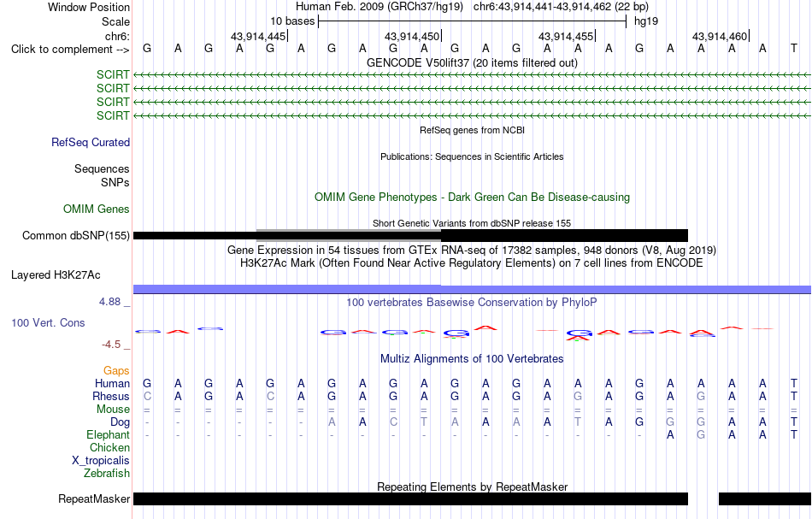Click the chr6:43,914,441-43,914,462 position header text
Image resolution: width=812 pixels, height=519 pixels.
click(x=561, y=7)
